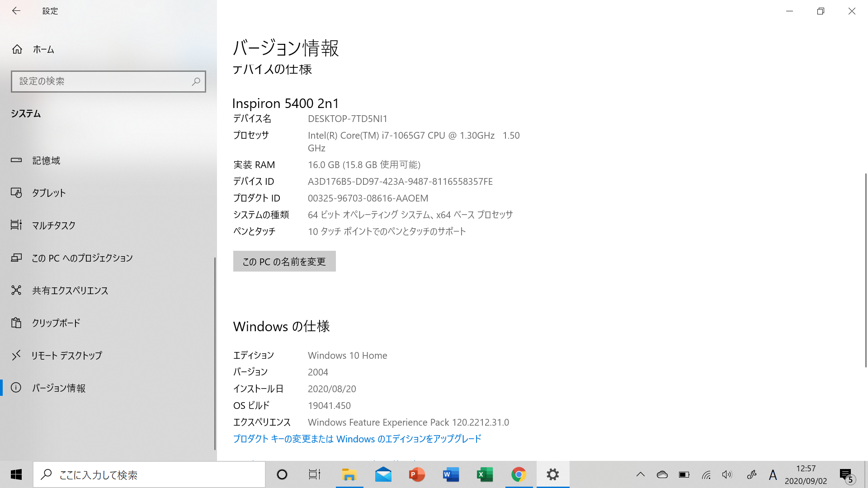Open File Explorer from the taskbar
This screenshot has width=868, height=488.
click(349, 474)
